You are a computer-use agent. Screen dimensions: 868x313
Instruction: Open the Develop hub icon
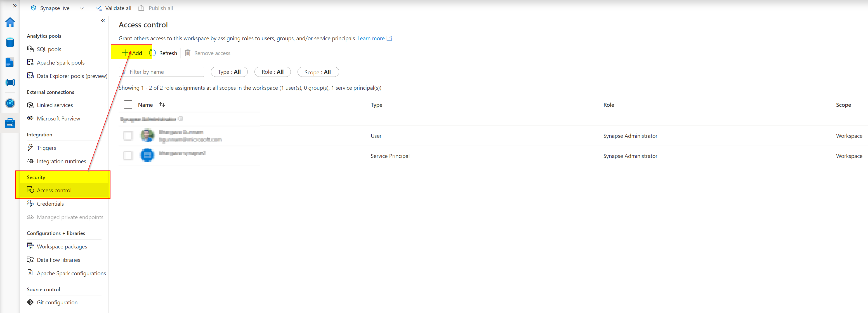coord(10,62)
